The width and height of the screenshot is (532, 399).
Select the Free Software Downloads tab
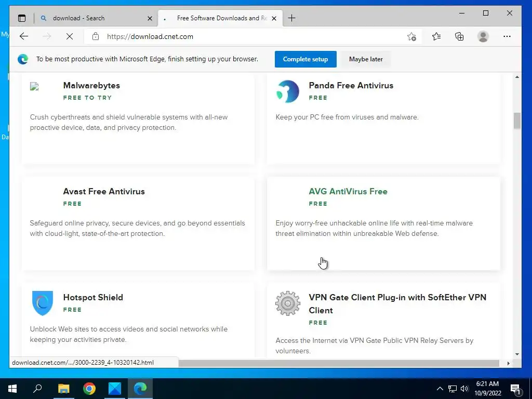click(x=220, y=18)
